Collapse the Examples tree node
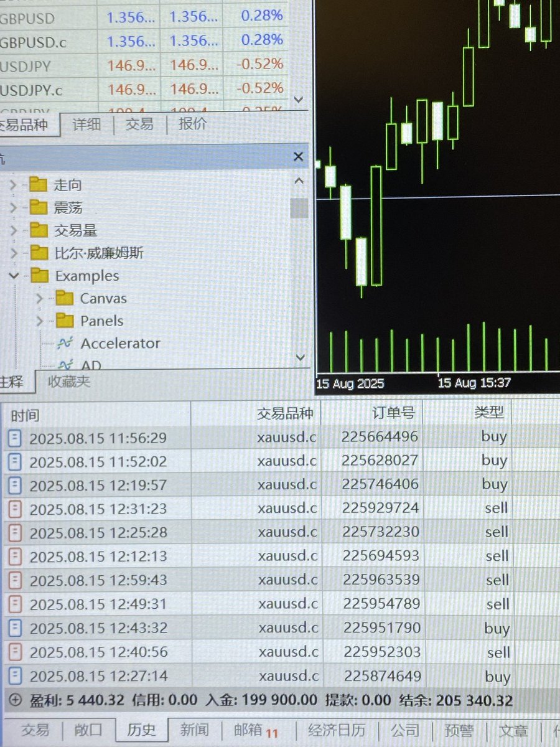Screen dimensions: 560x747 [x=14, y=275]
